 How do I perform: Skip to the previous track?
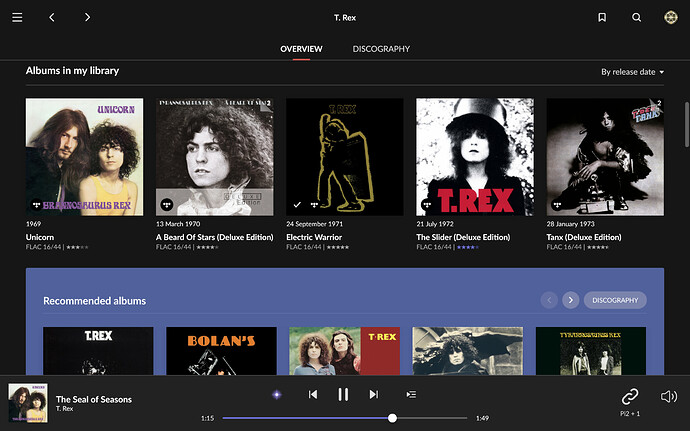[313, 394]
